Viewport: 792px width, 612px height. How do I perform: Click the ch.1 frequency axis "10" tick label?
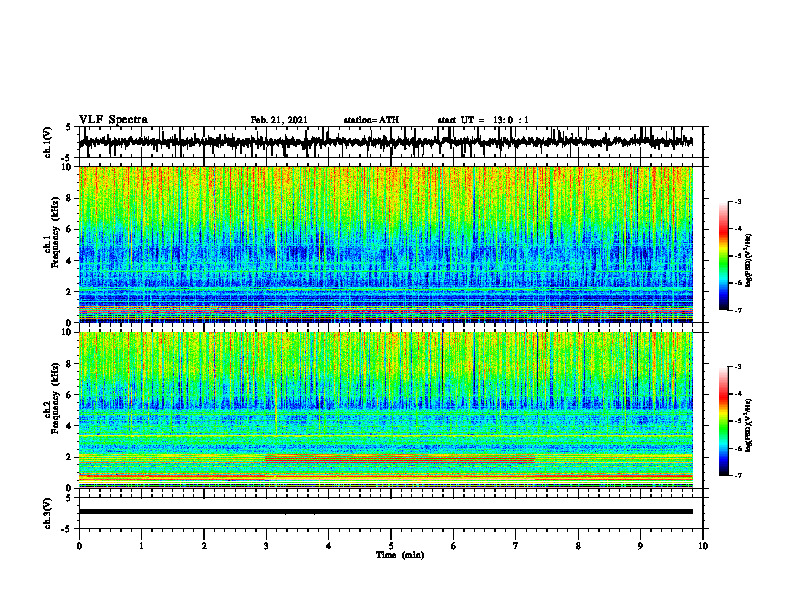(x=69, y=167)
